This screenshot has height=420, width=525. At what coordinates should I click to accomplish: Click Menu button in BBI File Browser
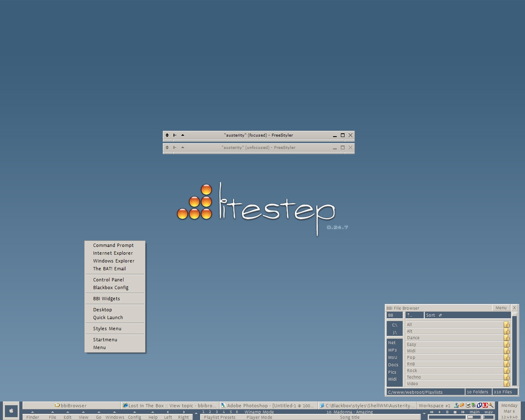(501, 308)
